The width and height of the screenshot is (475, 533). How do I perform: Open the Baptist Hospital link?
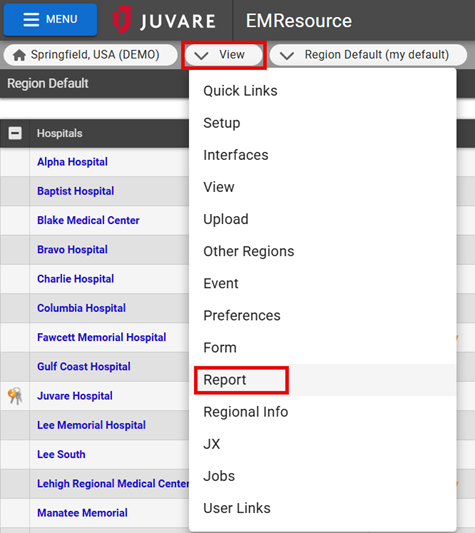pos(75,191)
